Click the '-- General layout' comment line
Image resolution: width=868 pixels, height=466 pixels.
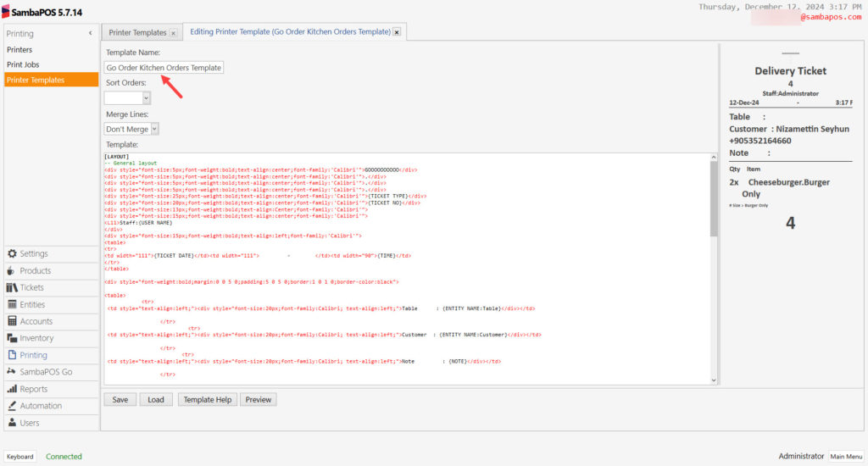point(131,164)
